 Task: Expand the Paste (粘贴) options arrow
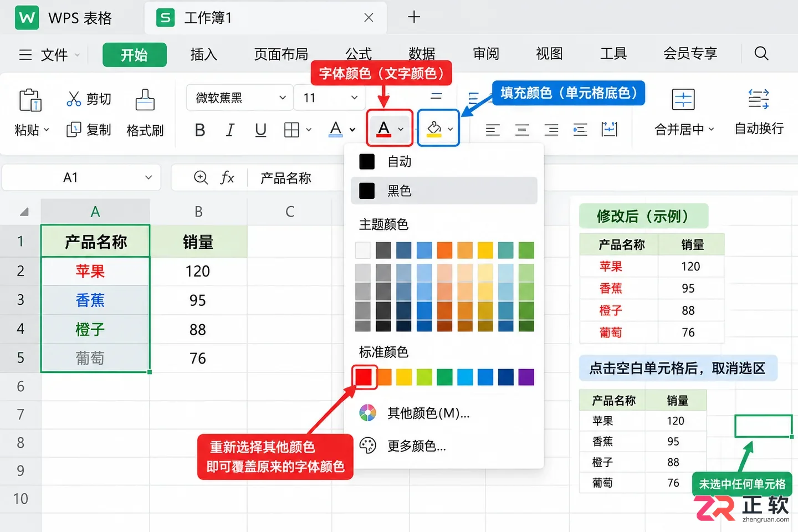[x=47, y=130]
